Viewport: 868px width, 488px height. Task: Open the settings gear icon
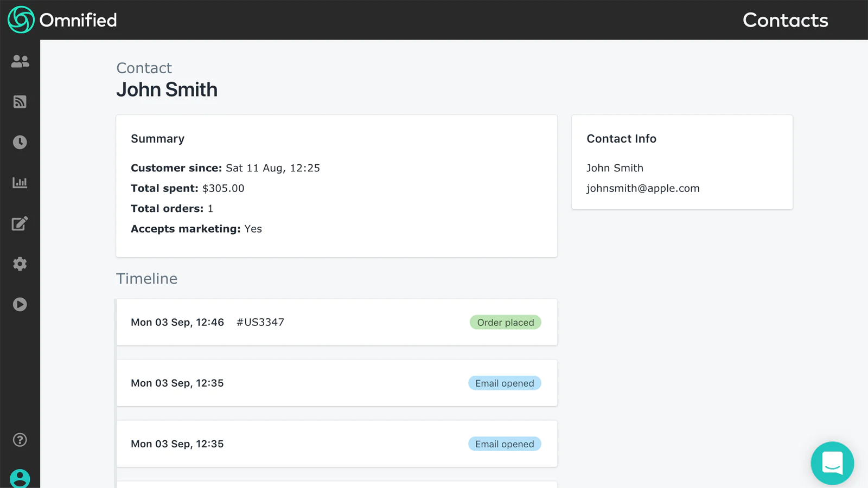[20, 264]
